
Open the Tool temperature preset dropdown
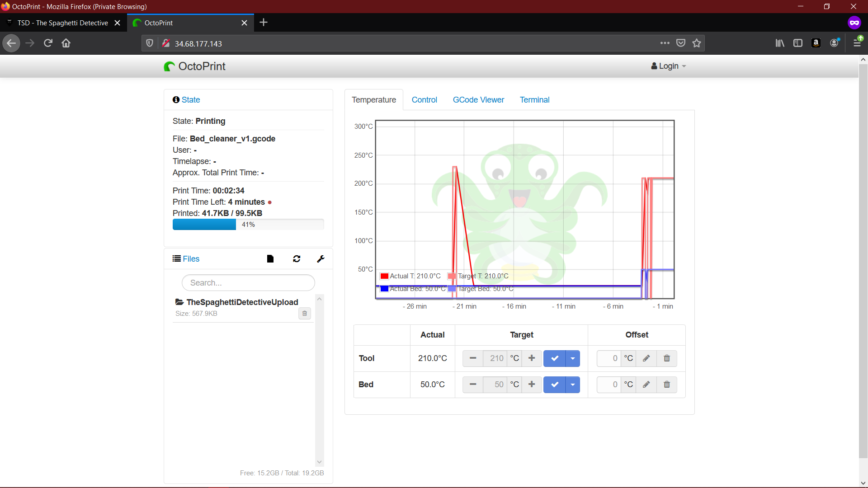pyautogui.click(x=573, y=358)
